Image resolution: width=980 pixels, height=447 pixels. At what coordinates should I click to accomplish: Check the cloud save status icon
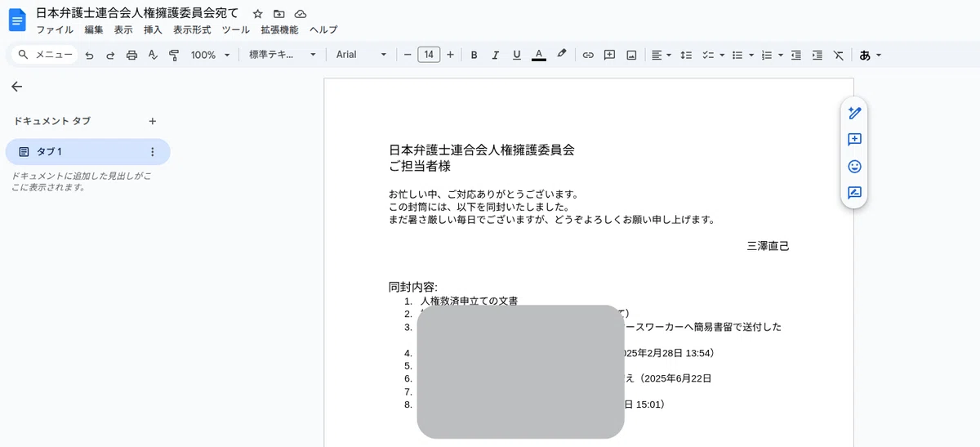(301, 14)
